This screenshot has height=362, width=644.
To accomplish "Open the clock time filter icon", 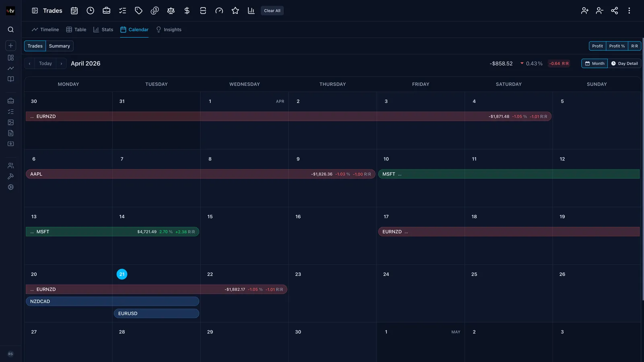I will pyautogui.click(x=90, y=11).
